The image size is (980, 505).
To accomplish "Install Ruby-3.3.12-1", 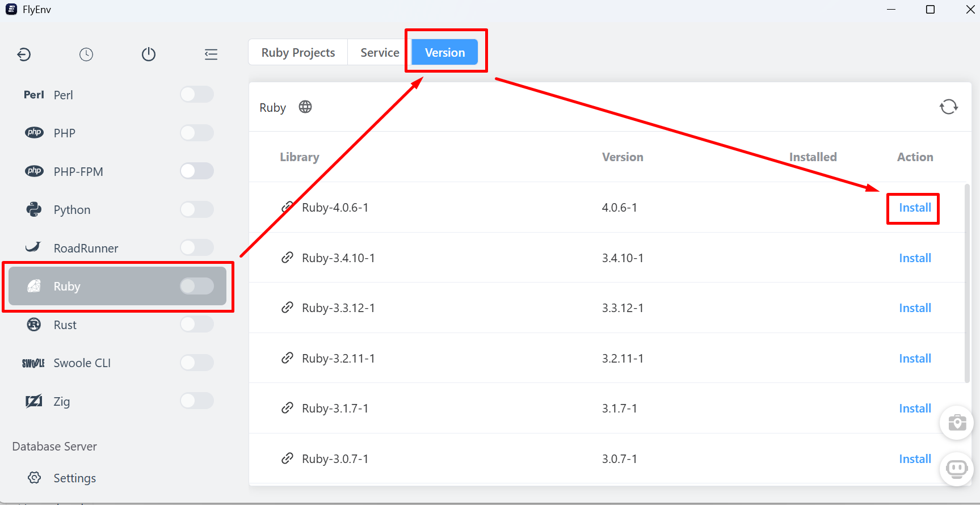I will [x=915, y=308].
